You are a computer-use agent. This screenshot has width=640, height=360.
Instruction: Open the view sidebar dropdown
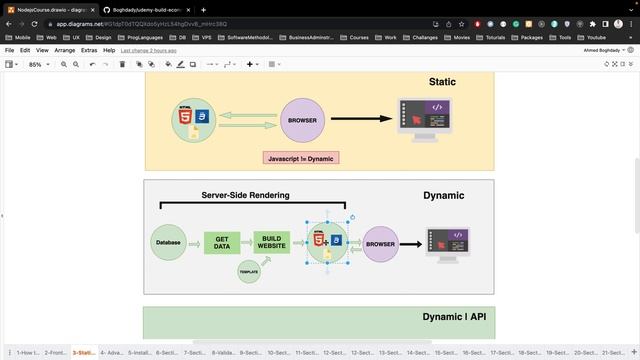pos(11,64)
